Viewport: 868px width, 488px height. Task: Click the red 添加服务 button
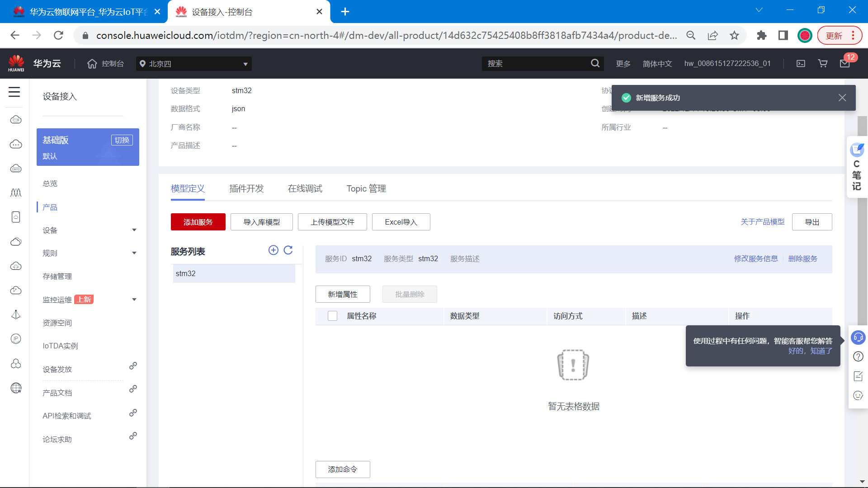click(x=198, y=222)
